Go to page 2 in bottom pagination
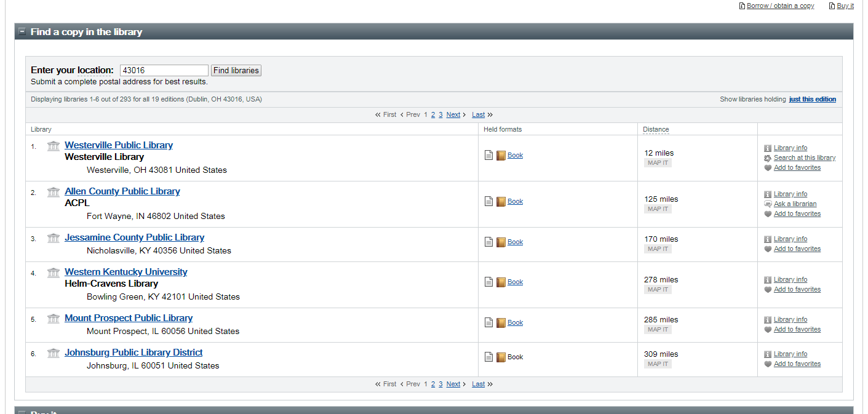Viewport: 868px width, 414px height. click(x=433, y=384)
